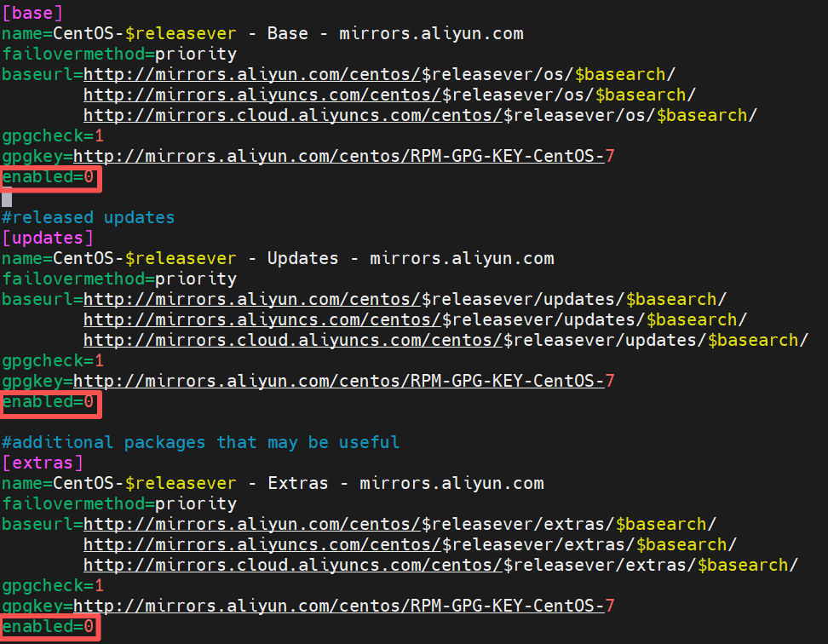Open the mirrors.aliyuncs.com os baseurl link
Screen dimensions: 828x644
389,95
